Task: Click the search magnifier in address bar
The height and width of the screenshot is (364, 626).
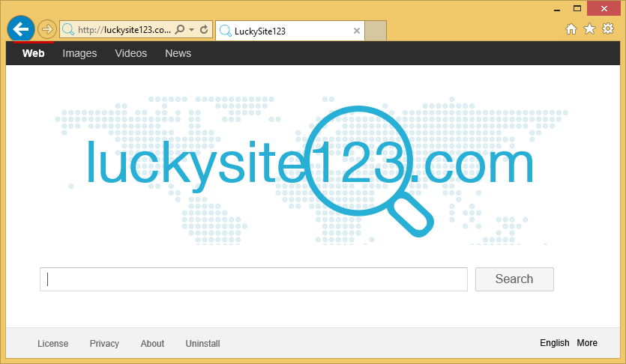Action: tap(180, 30)
